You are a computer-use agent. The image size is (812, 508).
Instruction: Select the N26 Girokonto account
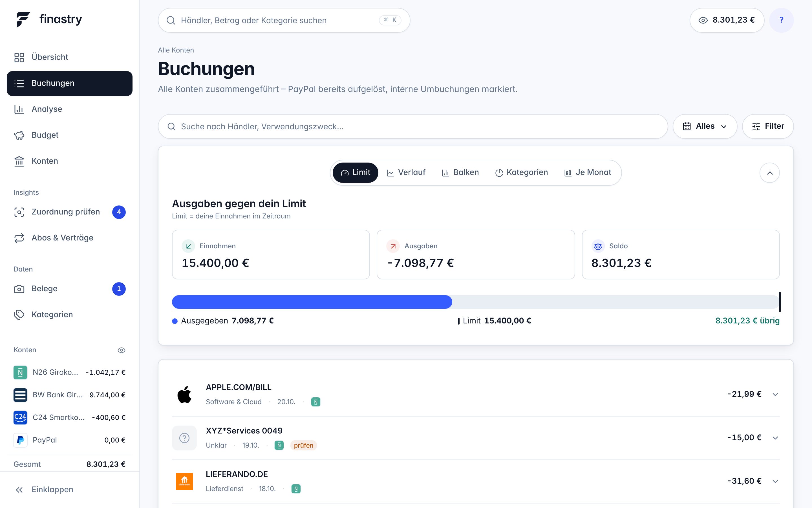(69, 372)
